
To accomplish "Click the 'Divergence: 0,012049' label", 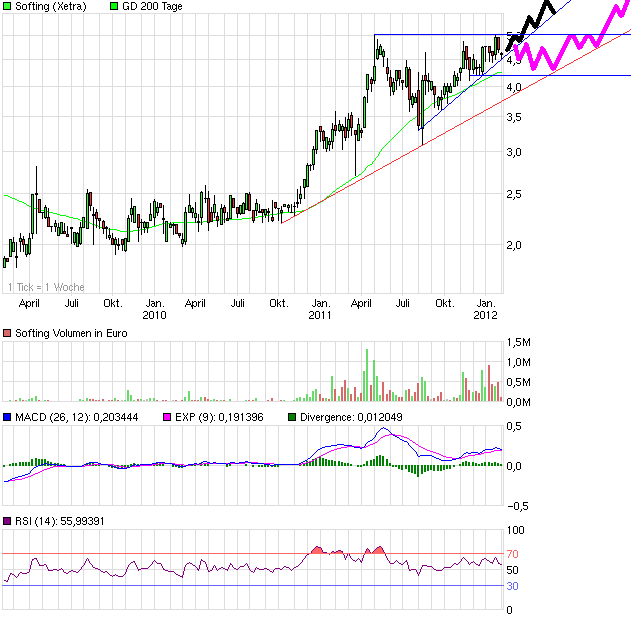I will [x=351, y=417].
